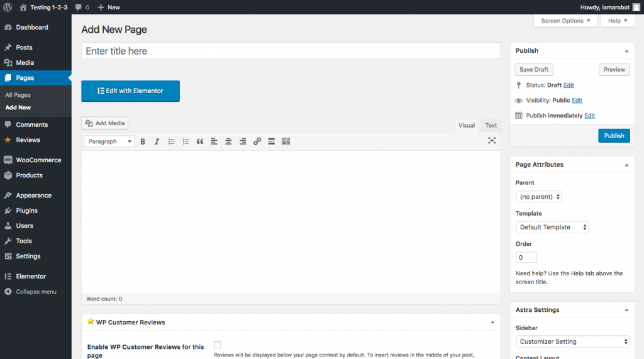Switch to the Visual editor tab

[467, 125]
